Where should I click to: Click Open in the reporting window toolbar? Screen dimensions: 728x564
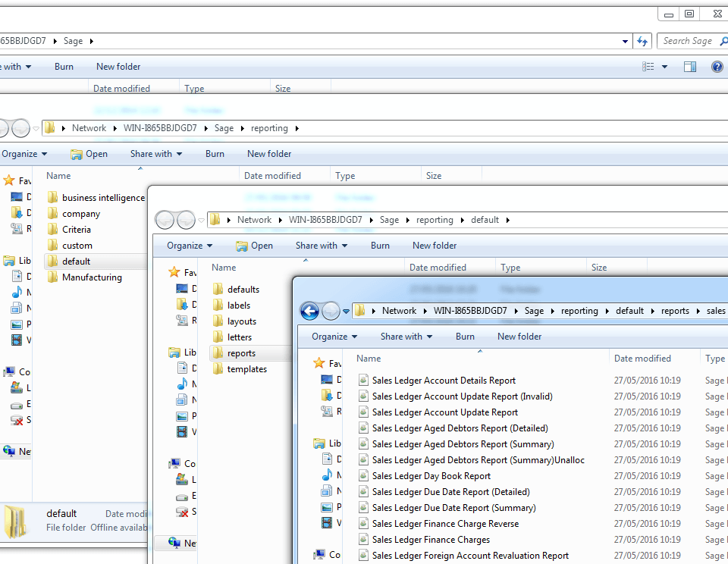pos(89,154)
